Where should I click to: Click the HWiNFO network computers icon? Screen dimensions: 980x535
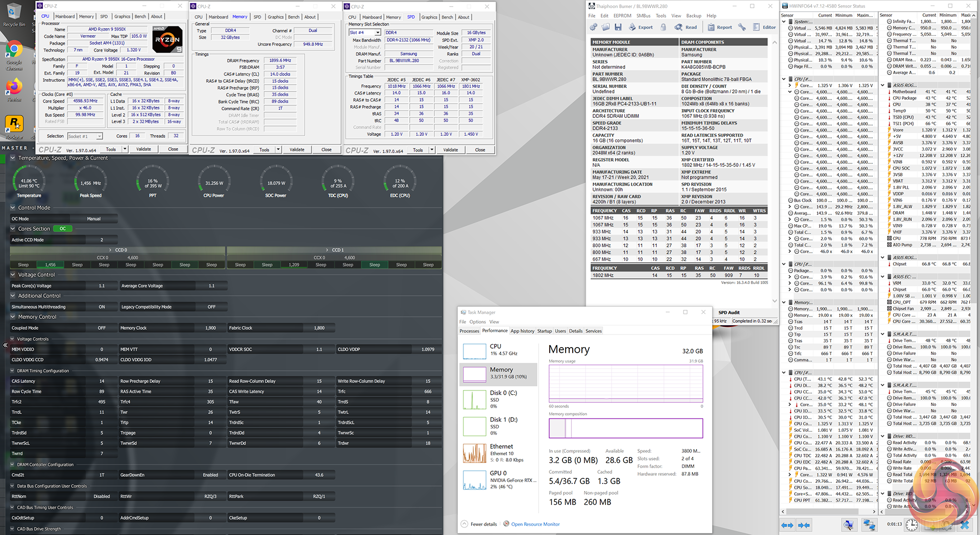[x=869, y=525]
